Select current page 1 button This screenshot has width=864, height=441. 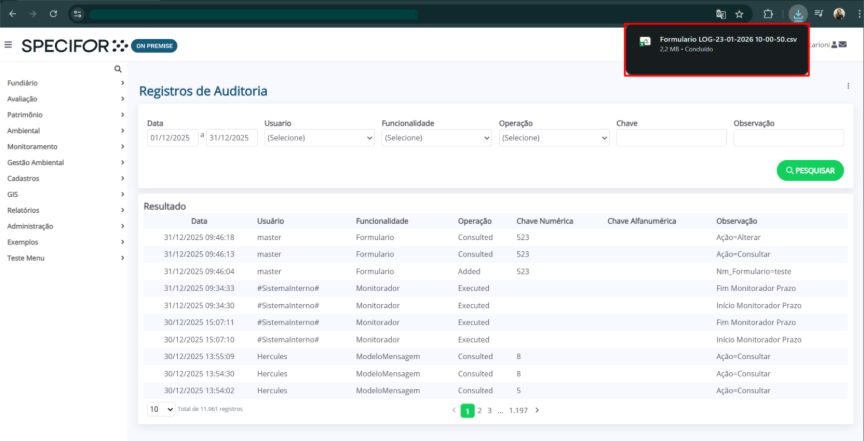tap(467, 410)
